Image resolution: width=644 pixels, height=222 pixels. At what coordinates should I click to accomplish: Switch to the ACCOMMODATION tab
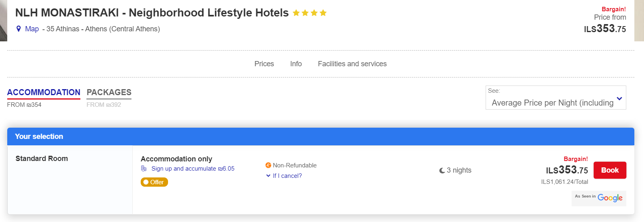44,93
